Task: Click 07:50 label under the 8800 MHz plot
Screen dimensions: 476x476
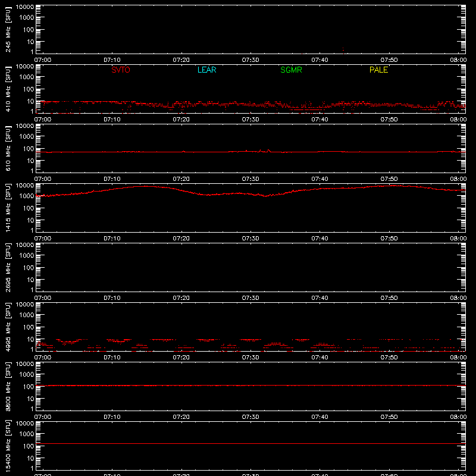Action: click(389, 417)
